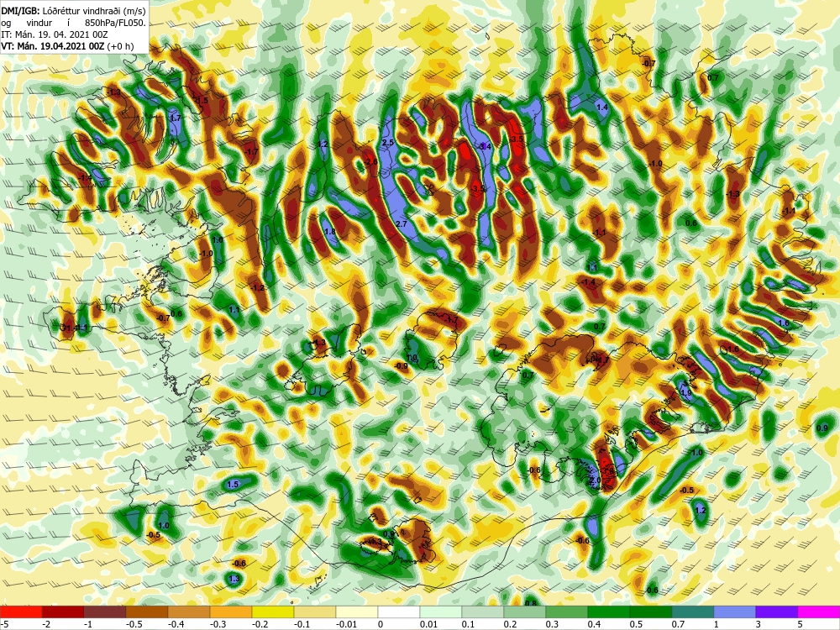Click the -1.0 value label in the northeast
Screen dimensions: 840x630
654,164
